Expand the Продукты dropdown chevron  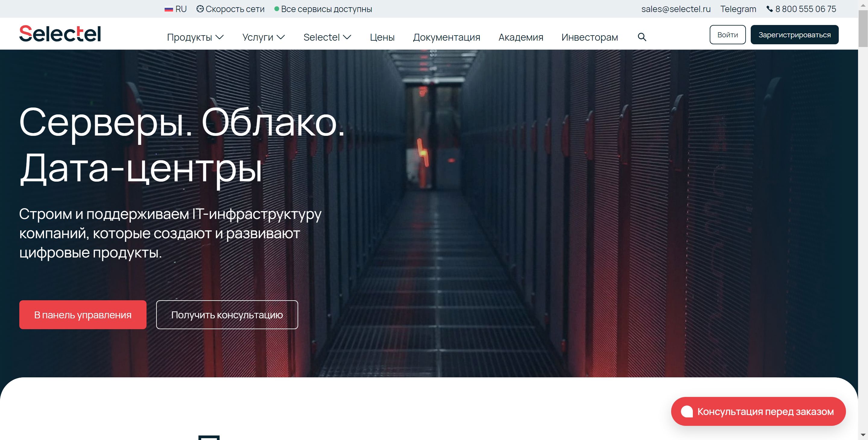pyautogui.click(x=219, y=37)
